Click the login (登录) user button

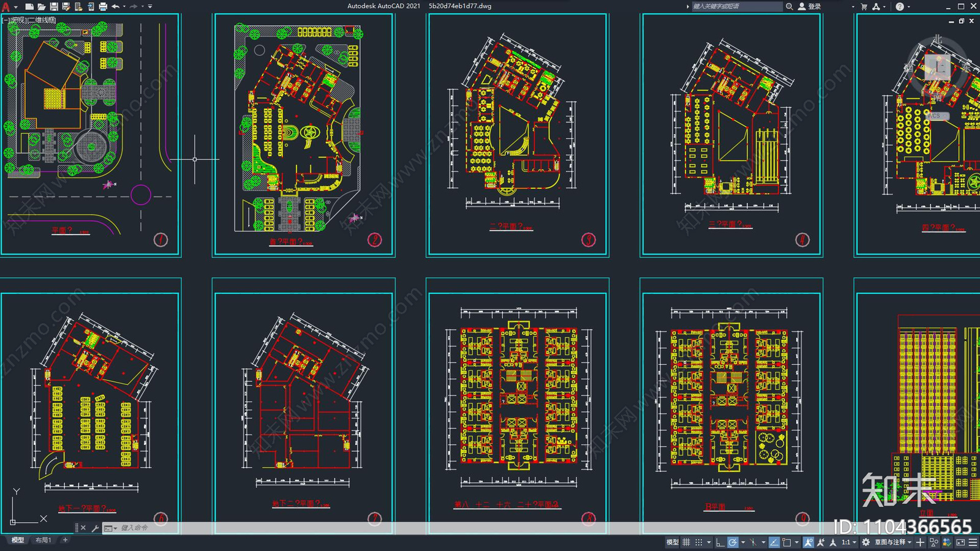point(809,6)
